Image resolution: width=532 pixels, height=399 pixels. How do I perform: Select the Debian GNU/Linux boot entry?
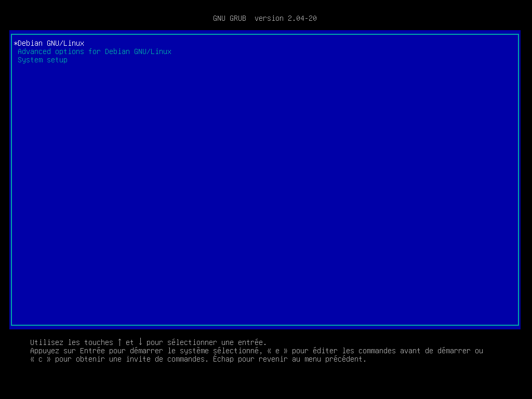pyautogui.click(x=51, y=43)
